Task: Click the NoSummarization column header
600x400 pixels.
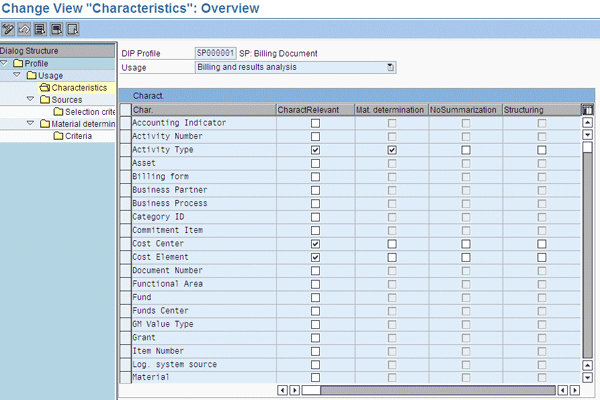Action: [465, 110]
